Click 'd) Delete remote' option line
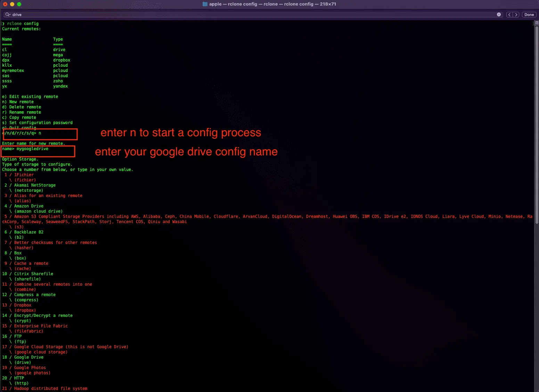The image size is (539, 392). click(x=22, y=107)
